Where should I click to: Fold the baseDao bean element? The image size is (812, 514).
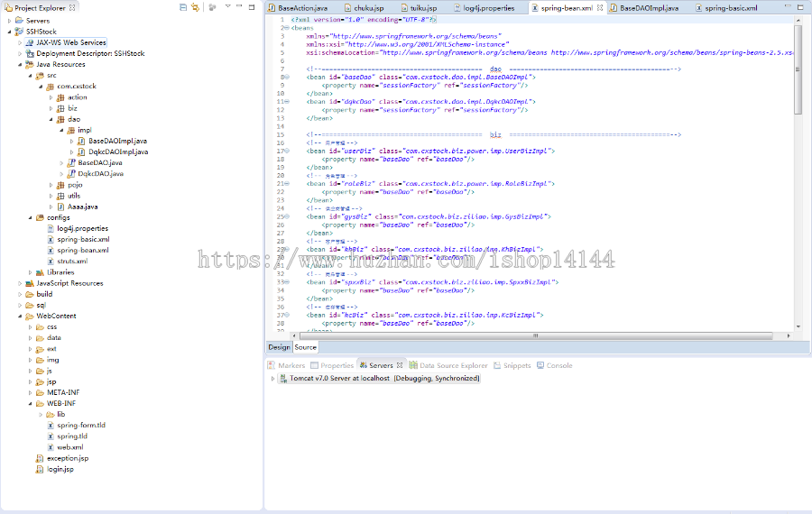pos(287,78)
